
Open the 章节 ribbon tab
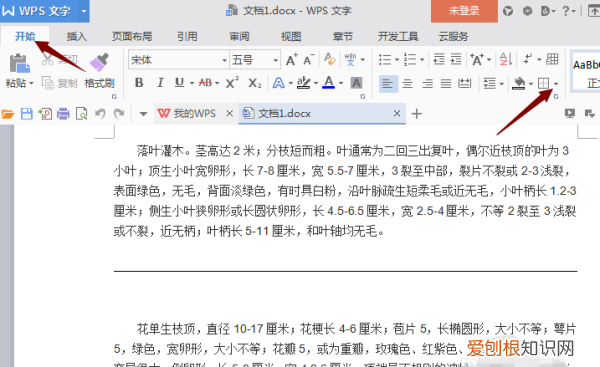tap(342, 36)
